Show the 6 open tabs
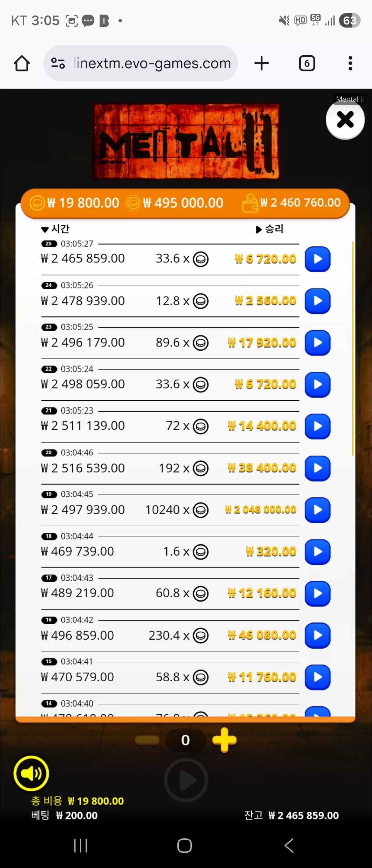The image size is (372, 868). [307, 63]
